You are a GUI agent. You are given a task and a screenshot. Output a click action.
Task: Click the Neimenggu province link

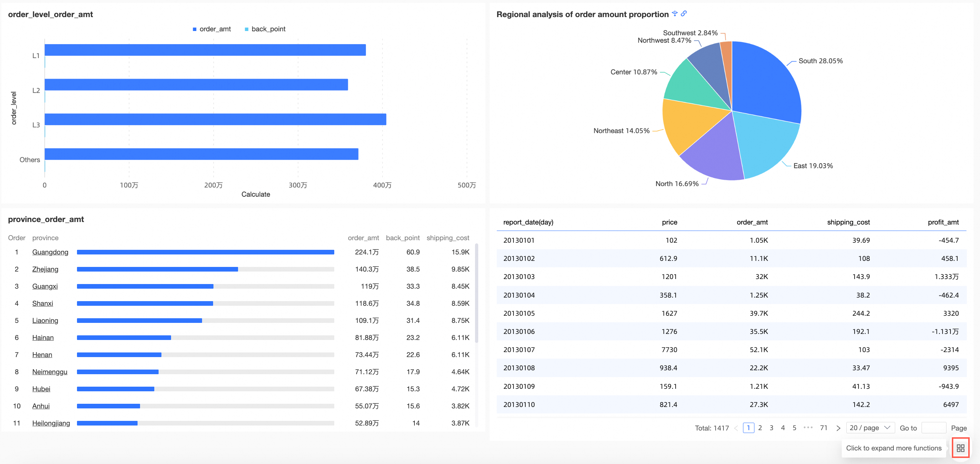(50, 372)
